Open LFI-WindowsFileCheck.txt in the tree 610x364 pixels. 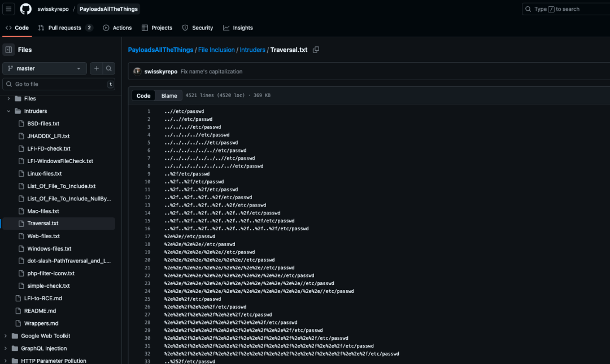pos(60,161)
